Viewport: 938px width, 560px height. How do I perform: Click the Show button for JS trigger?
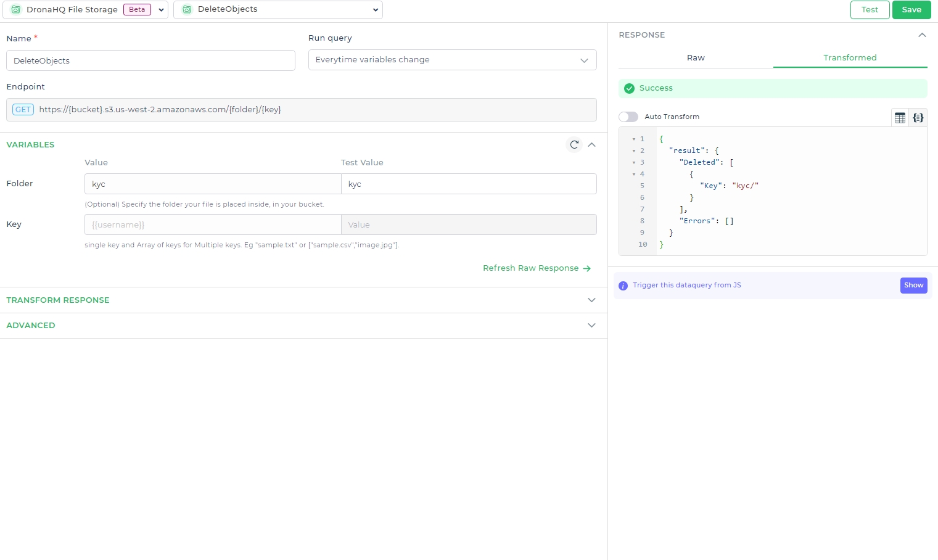[913, 286]
